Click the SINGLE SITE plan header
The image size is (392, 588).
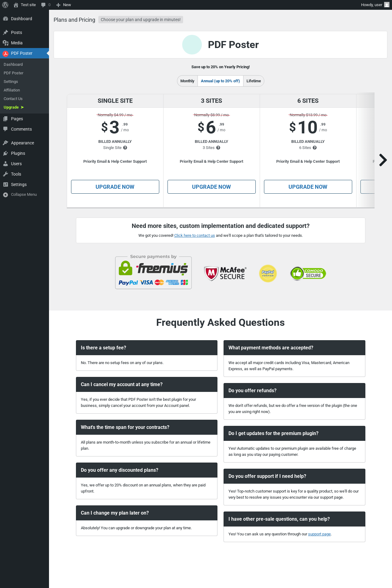coord(115,101)
